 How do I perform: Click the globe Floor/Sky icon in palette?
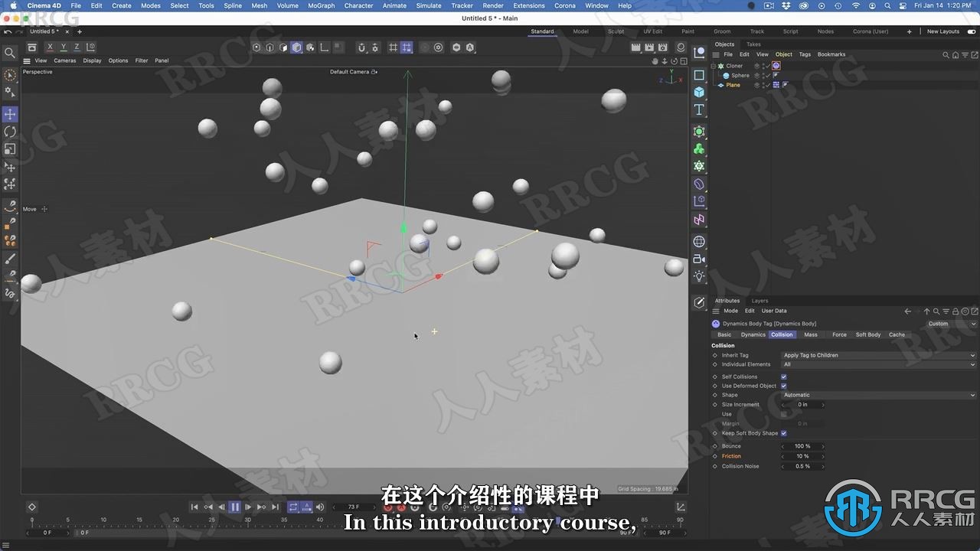pyautogui.click(x=699, y=242)
